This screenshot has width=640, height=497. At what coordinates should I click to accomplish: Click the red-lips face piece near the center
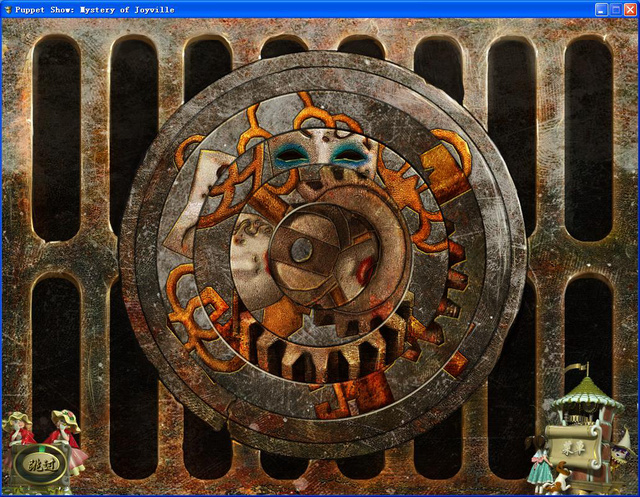tap(361, 267)
